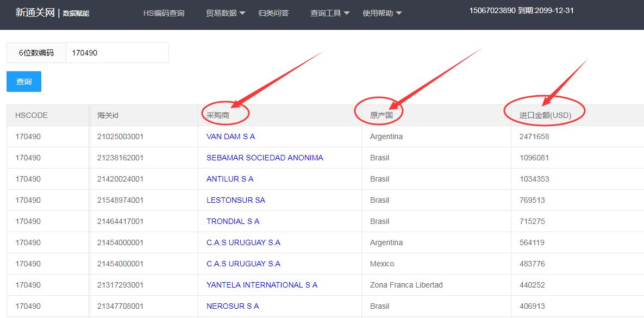Image resolution: width=644 pixels, height=318 pixels.
Task: Open the ANTILUR S A buyer link
Action: tap(230, 179)
